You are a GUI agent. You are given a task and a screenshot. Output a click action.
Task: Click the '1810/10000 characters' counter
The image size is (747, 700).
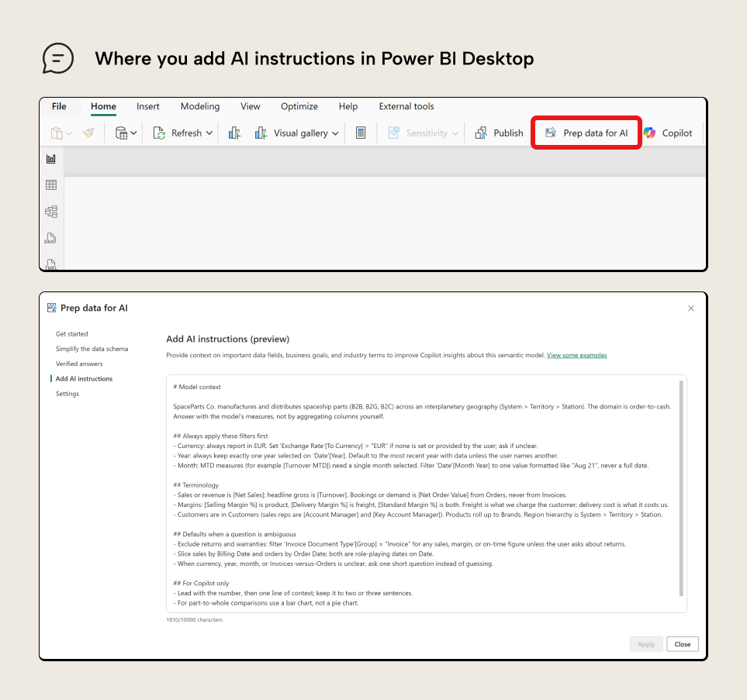pos(195,620)
